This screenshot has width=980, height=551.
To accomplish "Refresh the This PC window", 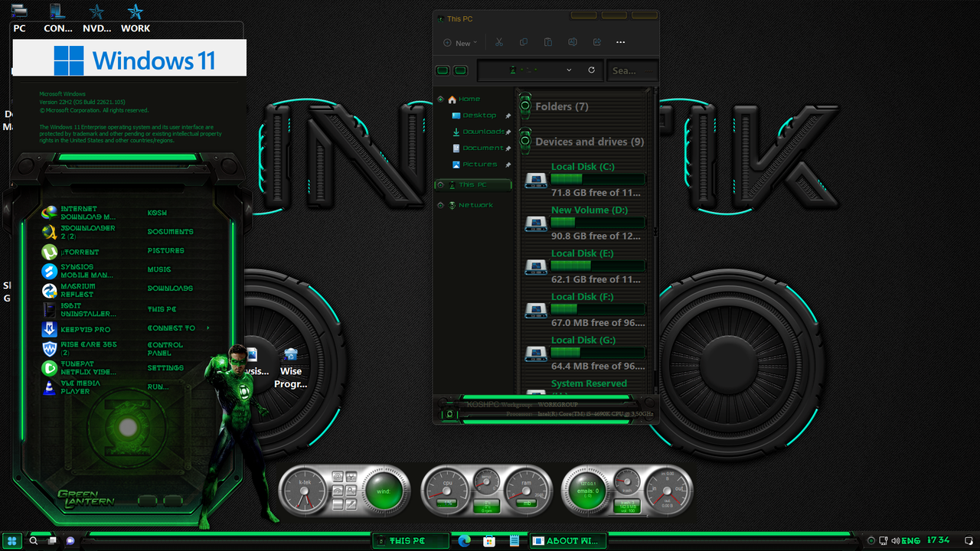I will (591, 70).
